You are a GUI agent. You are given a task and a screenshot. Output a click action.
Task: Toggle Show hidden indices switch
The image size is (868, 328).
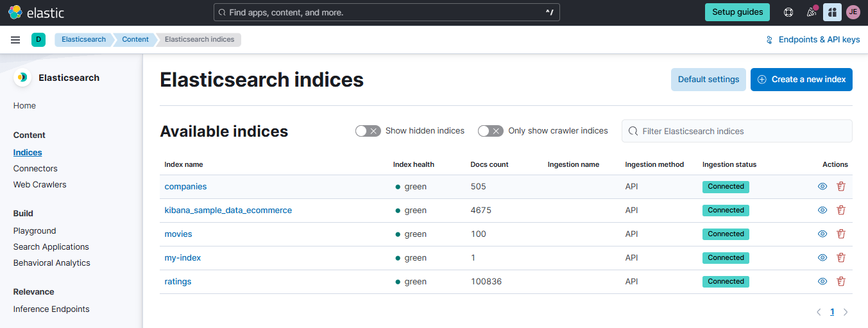[368, 131]
